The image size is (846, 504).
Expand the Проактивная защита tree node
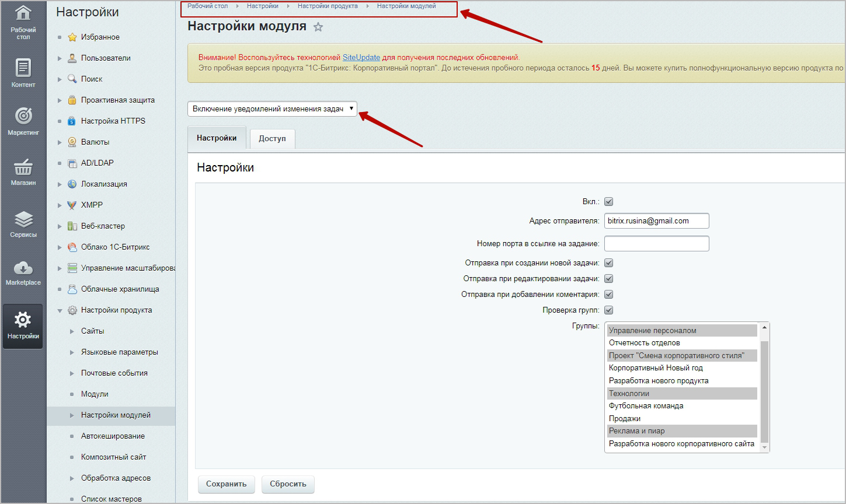click(x=60, y=100)
